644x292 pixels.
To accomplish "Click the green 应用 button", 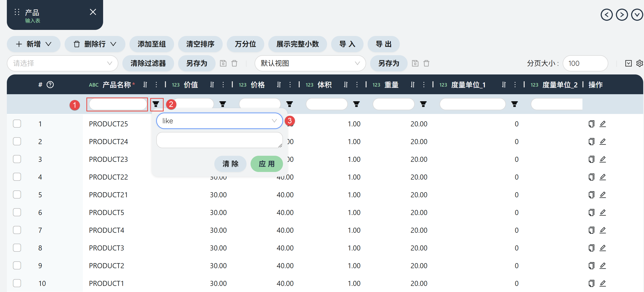I will tap(267, 164).
